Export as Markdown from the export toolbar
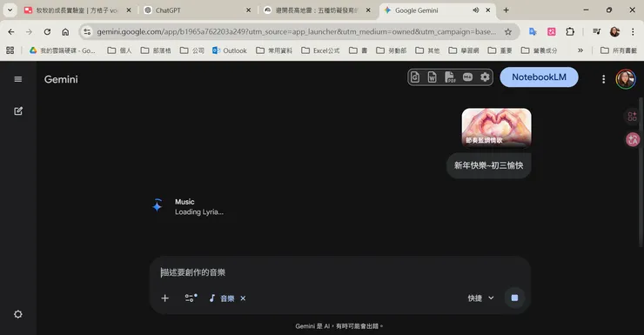 click(467, 77)
